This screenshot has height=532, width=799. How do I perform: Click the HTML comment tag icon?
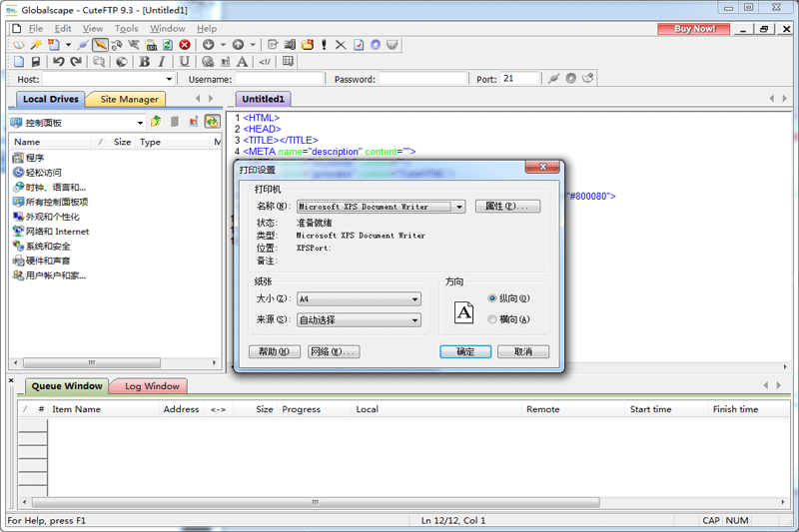pos(265,62)
